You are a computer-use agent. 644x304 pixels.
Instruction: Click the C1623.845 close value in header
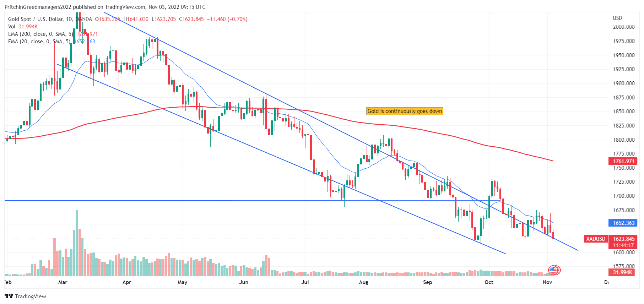tap(191, 19)
